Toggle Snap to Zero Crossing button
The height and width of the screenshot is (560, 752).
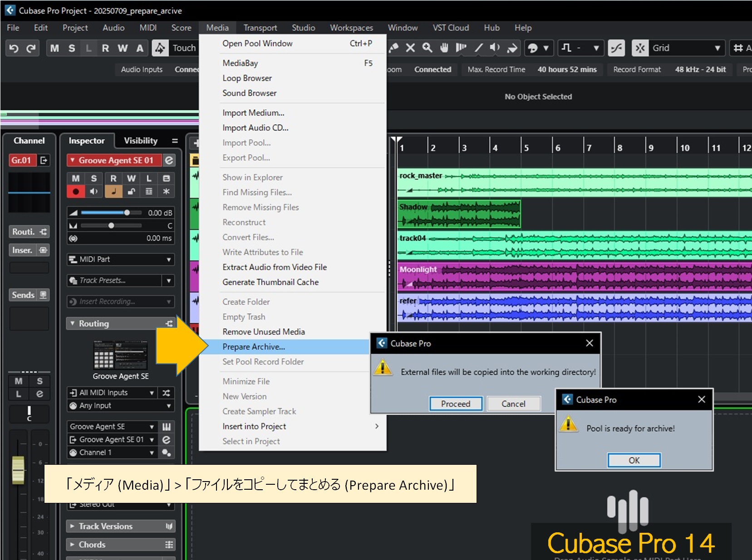(617, 48)
